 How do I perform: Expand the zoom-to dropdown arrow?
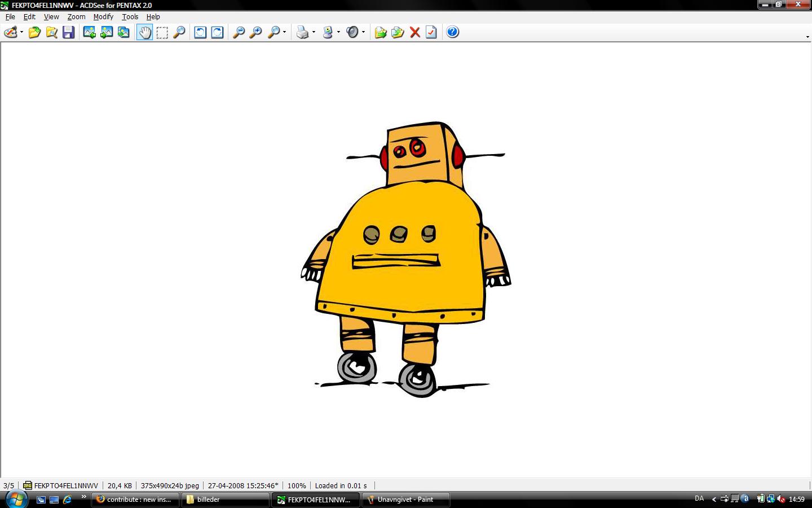(284, 32)
